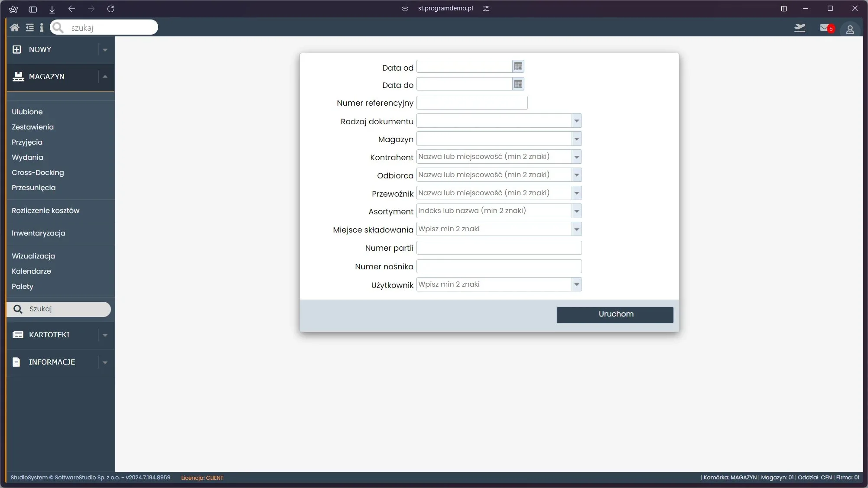The width and height of the screenshot is (868, 488).
Task: Expand the NOWY menu arrow
Action: pyautogui.click(x=105, y=50)
